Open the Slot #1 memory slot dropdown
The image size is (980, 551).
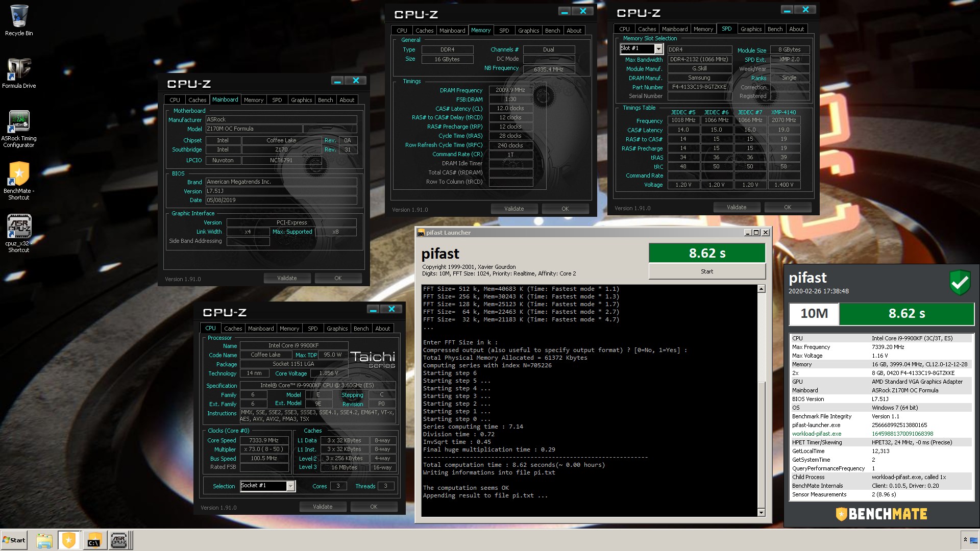[658, 49]
